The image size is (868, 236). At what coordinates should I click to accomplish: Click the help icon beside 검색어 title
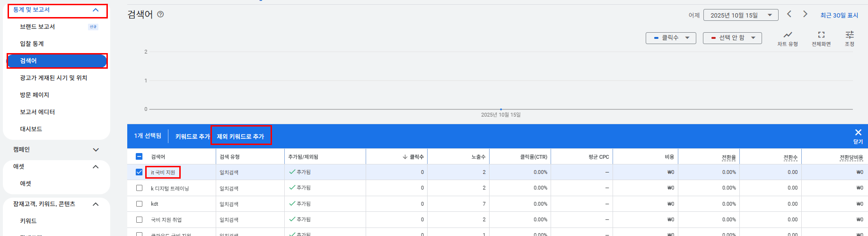(160, 14)
